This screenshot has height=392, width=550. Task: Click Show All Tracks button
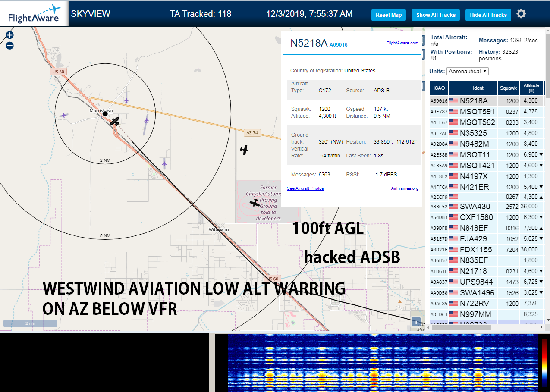(436, 15)
